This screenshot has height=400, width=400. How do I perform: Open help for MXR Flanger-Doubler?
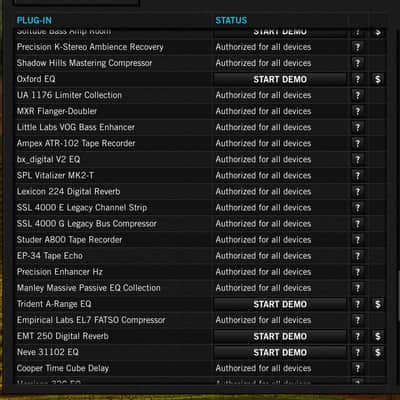(357, 111)
